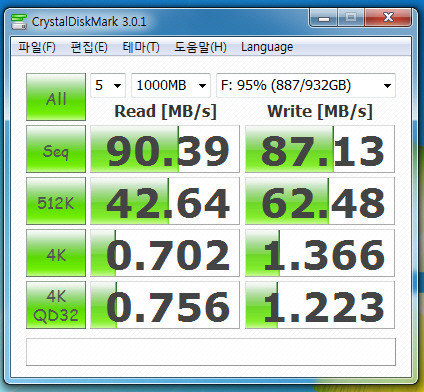Select the 4K QD32 write result 1.223
Screen dimensions: 424x392
(x=320, y=305)
